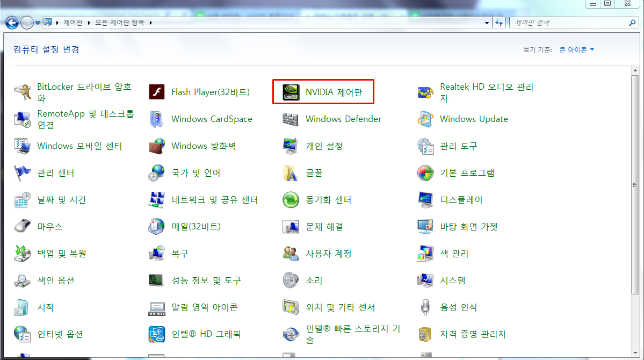Screen dimensions: 644x360
Task: Open the 시작 getting started icon
Action: click(x=23, y=307)
